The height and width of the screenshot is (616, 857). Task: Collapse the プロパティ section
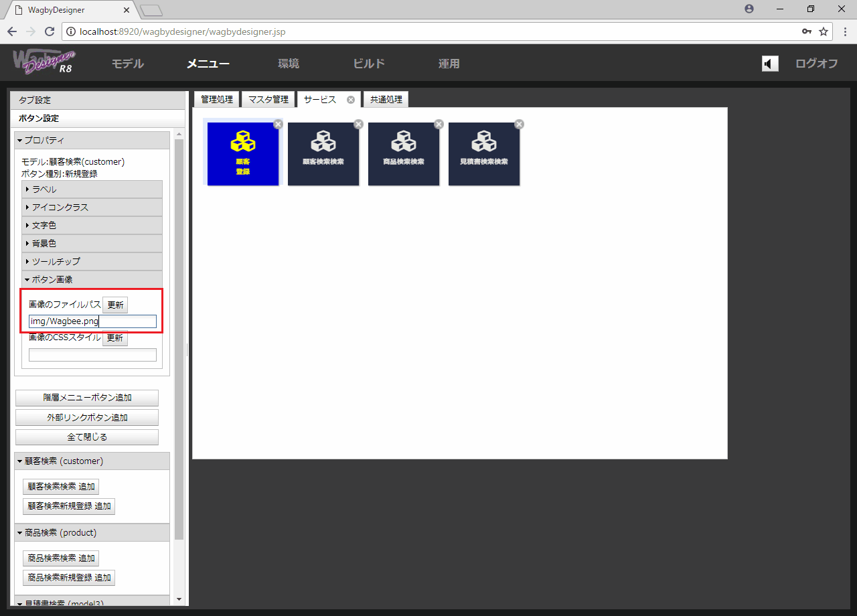point(92,140)
